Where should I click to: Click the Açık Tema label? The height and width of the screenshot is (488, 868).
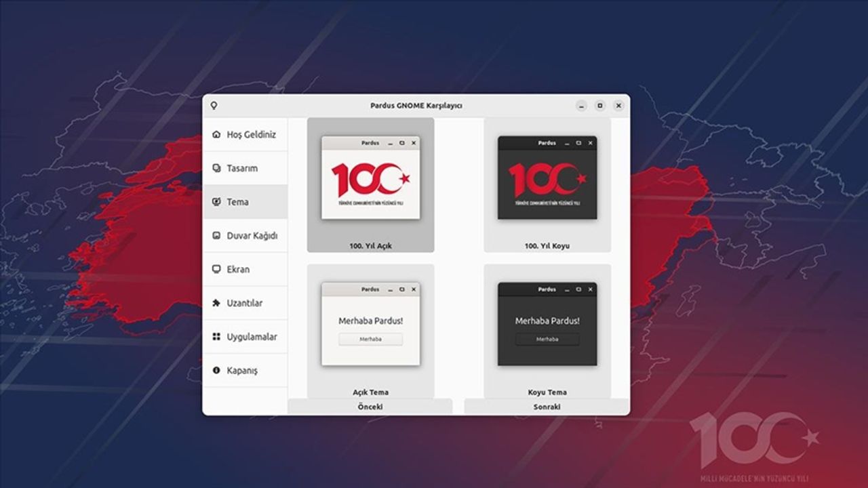pos(371,392)
